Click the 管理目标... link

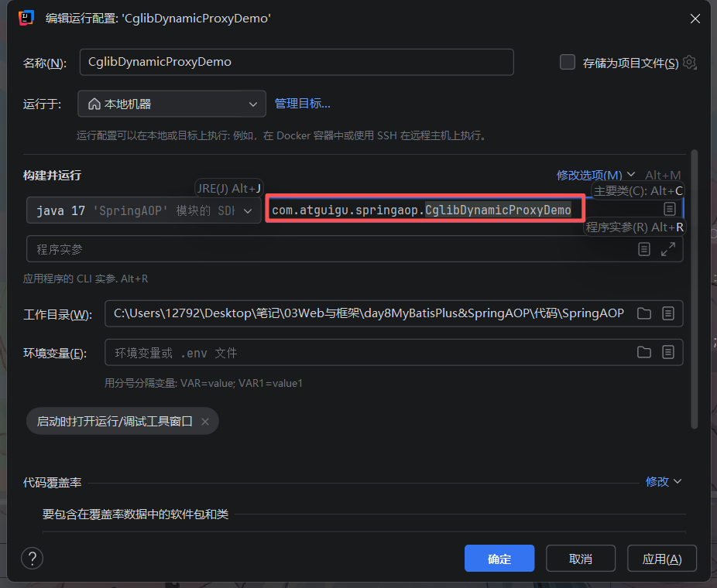pos(302,104)
